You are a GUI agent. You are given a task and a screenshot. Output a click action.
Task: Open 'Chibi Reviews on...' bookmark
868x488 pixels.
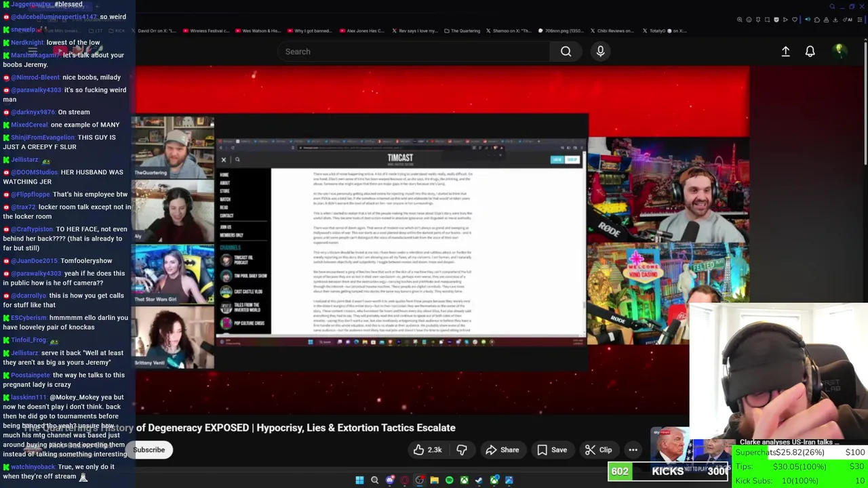tap(612, 30)
